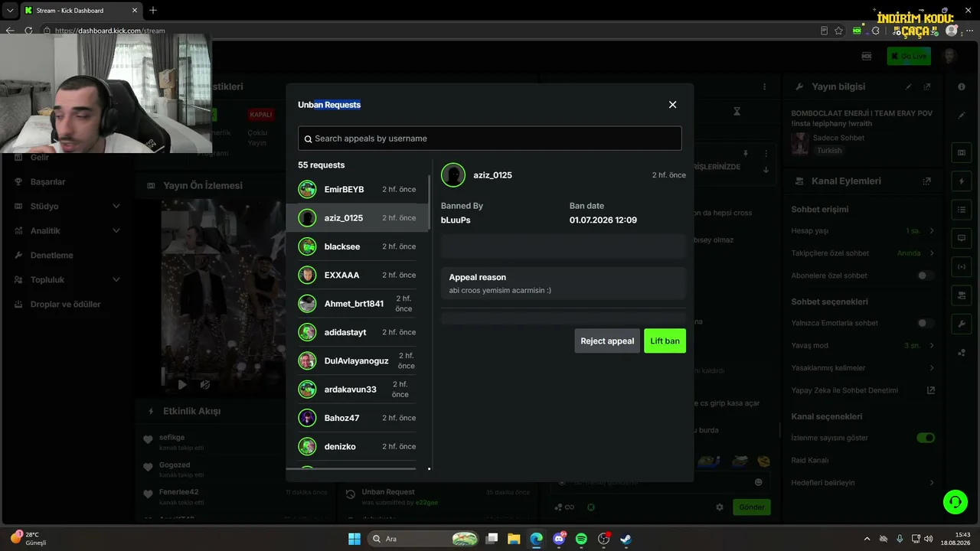The height and width of the screenshot is (551, 980).
Task: Click aziz_0125 avatar in detail pane
Action: coord(453,175)
